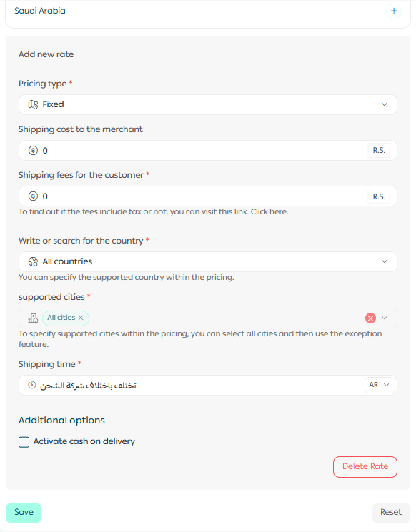Click the Reset button
The image size is (416, 532).
pos(391,513)
